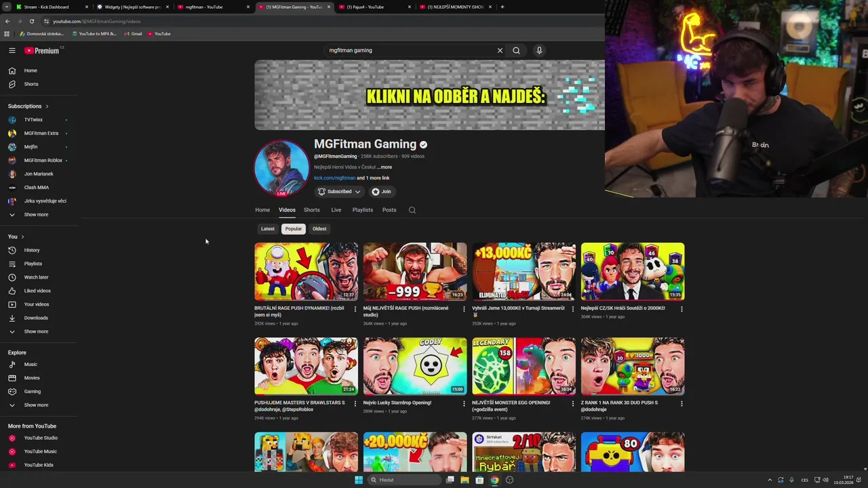868x488 pixels.
Task: Open MGFitman Extra subscription channel
Action: pos(41,134)
